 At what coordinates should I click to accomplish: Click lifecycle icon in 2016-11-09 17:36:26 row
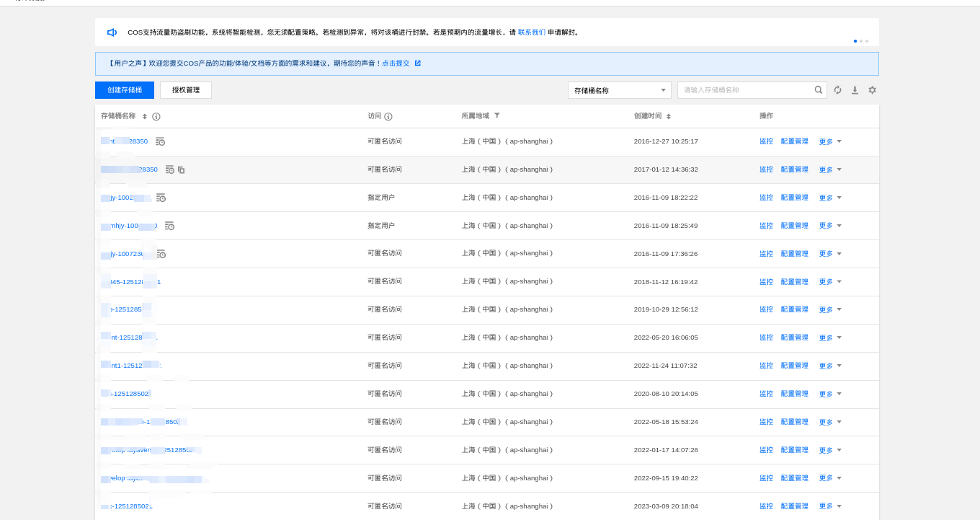point(161,254)
